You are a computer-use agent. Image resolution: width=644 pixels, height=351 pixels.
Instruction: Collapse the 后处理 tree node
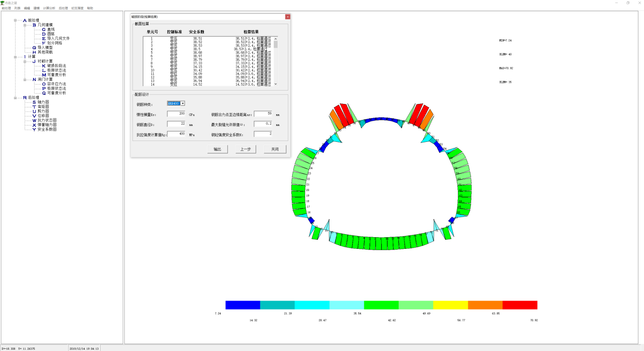15,98
